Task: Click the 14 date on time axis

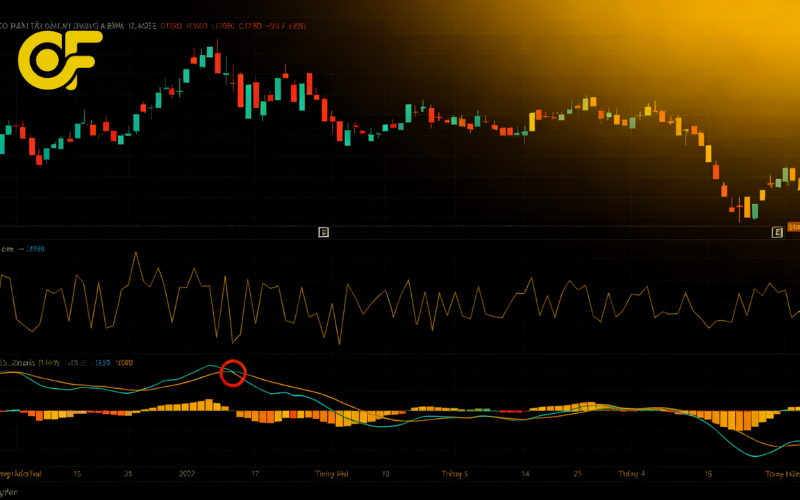Action: (x=525, y=473)
